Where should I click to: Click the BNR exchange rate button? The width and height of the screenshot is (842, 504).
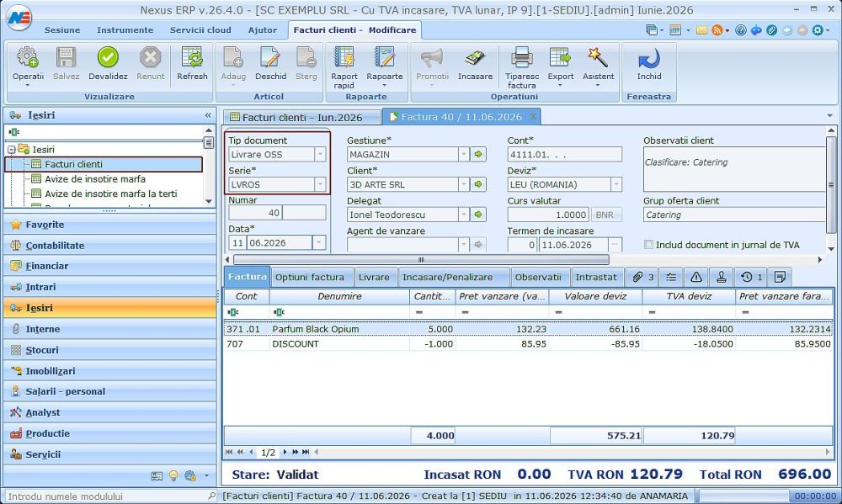(605, 215)
